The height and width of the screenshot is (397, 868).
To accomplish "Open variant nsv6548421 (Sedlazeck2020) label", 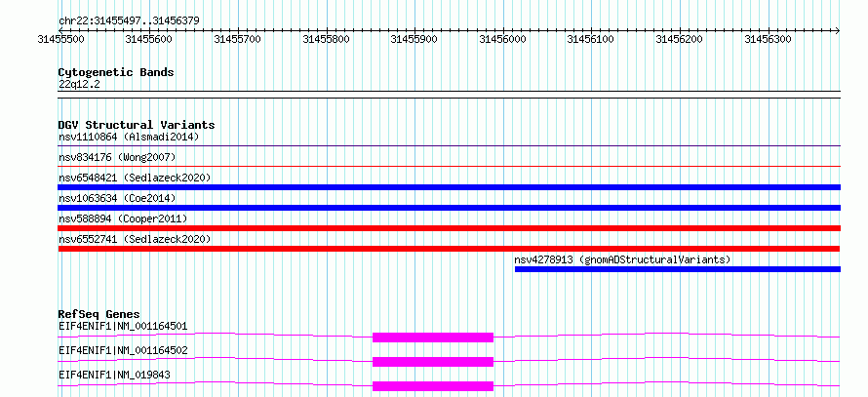I will (135, 178).
